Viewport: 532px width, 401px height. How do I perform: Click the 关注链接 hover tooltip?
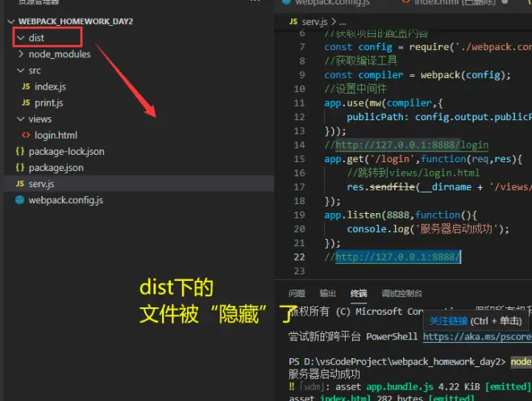[448, 321]
